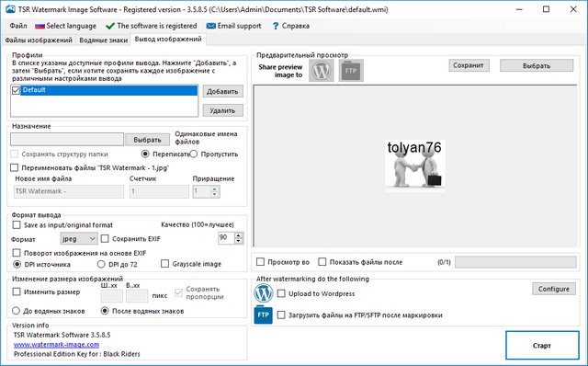Click the Email support envelope icon
This screenshot has height=366, width=588.
coord(211,26)
